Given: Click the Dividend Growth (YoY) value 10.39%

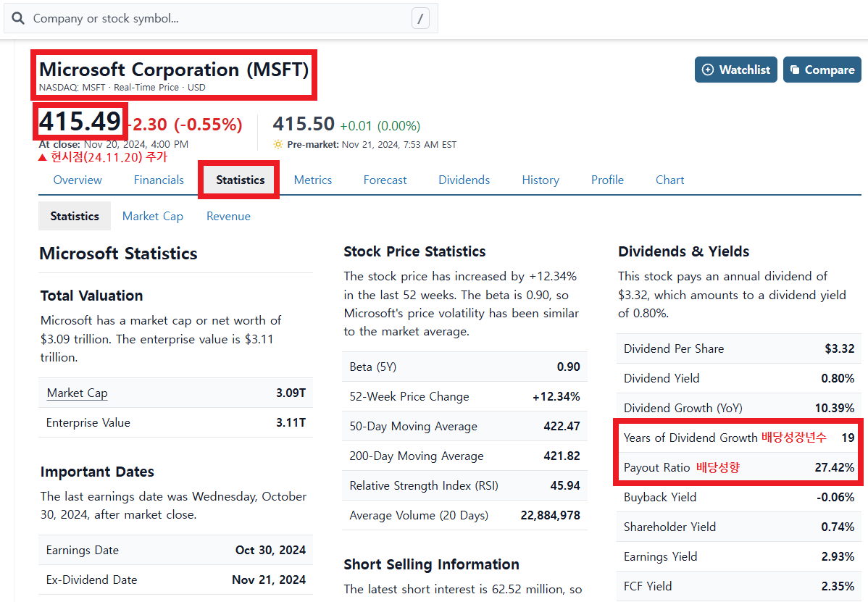Looking at the screenshot, I should click(835, 409).
